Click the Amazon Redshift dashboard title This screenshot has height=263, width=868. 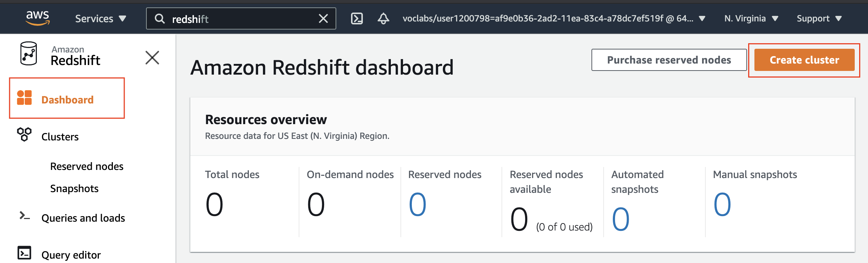pyautogui.click(x=322, y=67)
